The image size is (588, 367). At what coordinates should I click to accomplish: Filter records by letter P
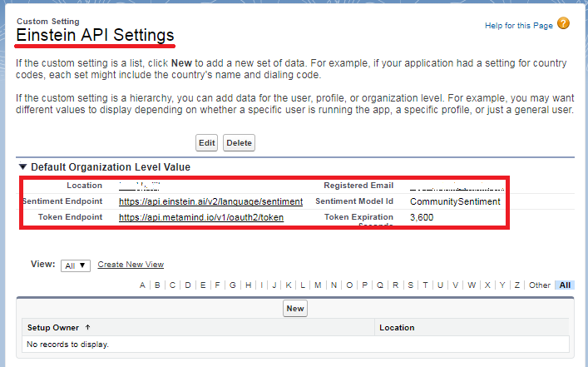pyautogui.click(x=364, y=285)
